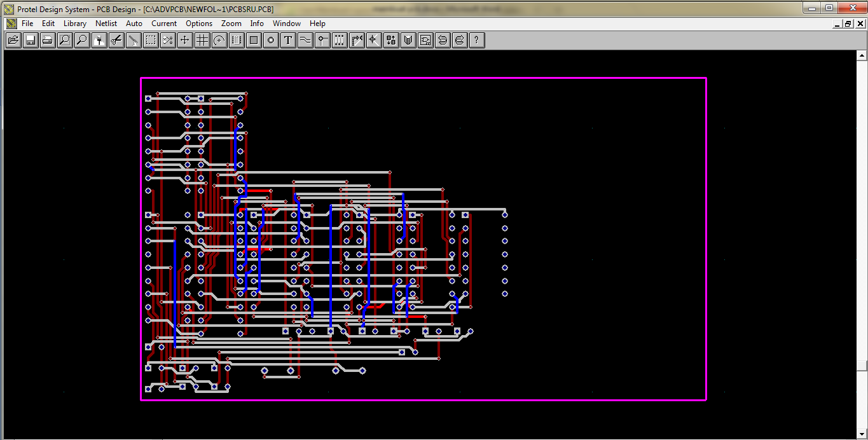868x440 pixels.
Task: Open the Netlist menu
Action: [106, 24]
